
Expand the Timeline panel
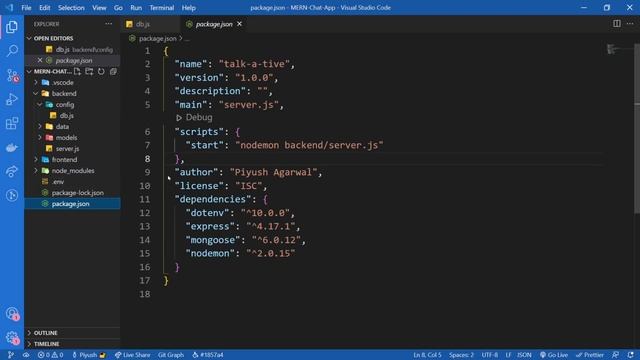(72, 344)
